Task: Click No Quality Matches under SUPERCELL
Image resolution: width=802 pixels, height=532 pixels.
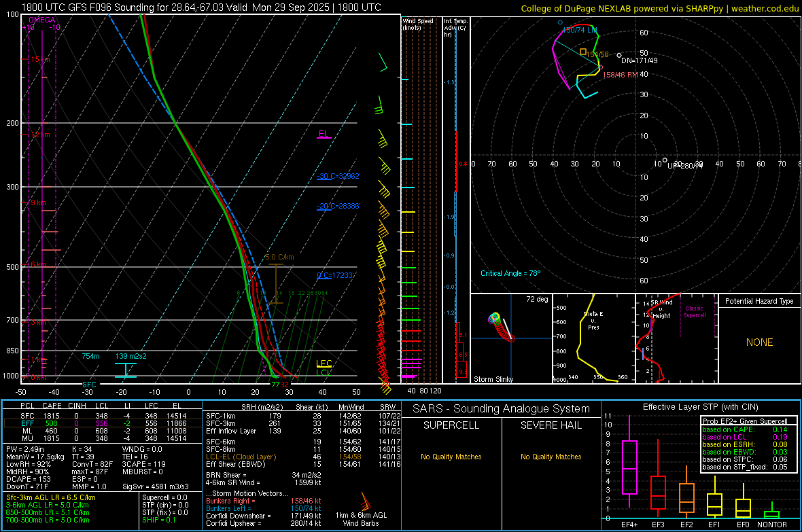Action: click(x=451, y=457)
